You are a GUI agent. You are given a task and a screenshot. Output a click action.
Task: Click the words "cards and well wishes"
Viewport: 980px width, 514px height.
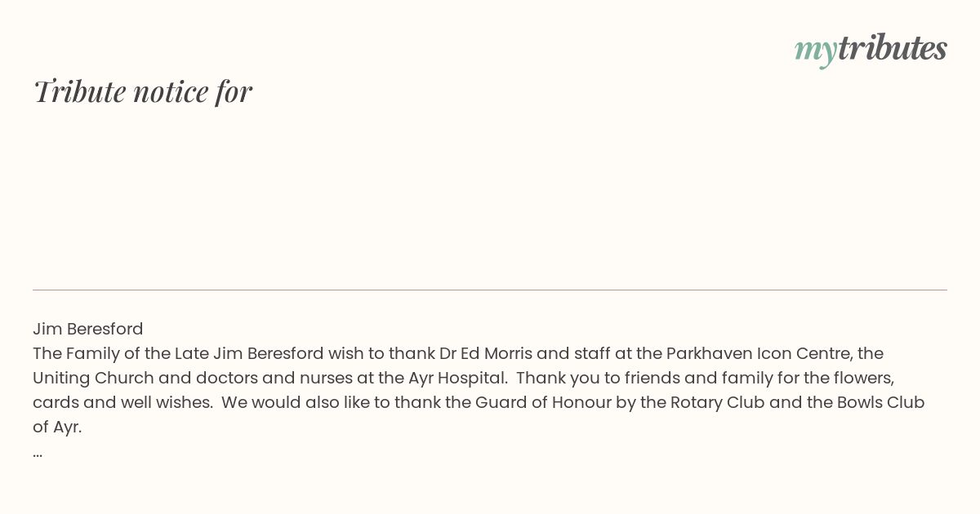click(122, 402)
